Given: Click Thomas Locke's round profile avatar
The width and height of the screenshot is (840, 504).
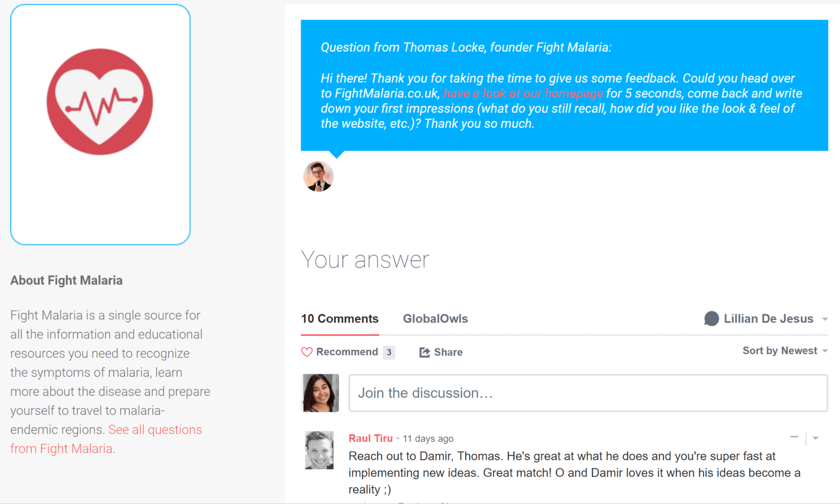Looking at the screenshot, I should (x=318, y=177).
